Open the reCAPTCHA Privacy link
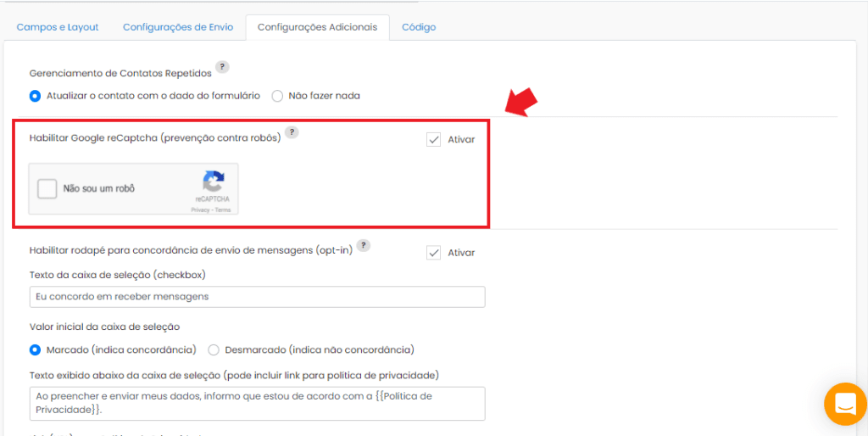 (x=200, y=210)
